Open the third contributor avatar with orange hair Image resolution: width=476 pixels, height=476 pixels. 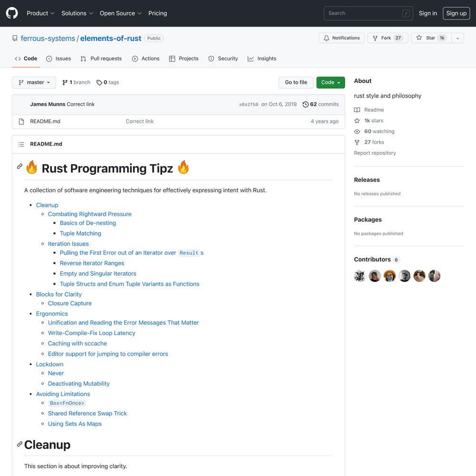389,276
